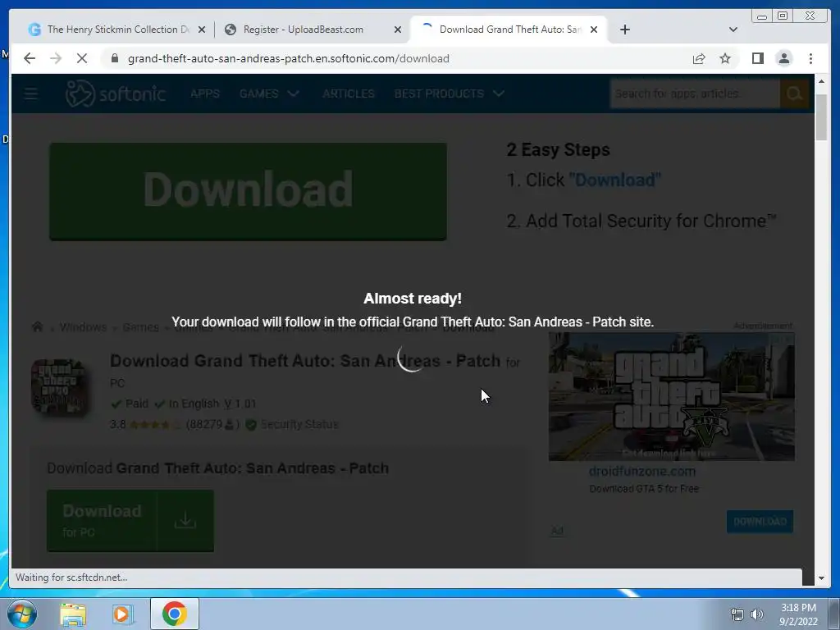
Task: Click the Softonic search field
Action: click(x=695, y=94)
